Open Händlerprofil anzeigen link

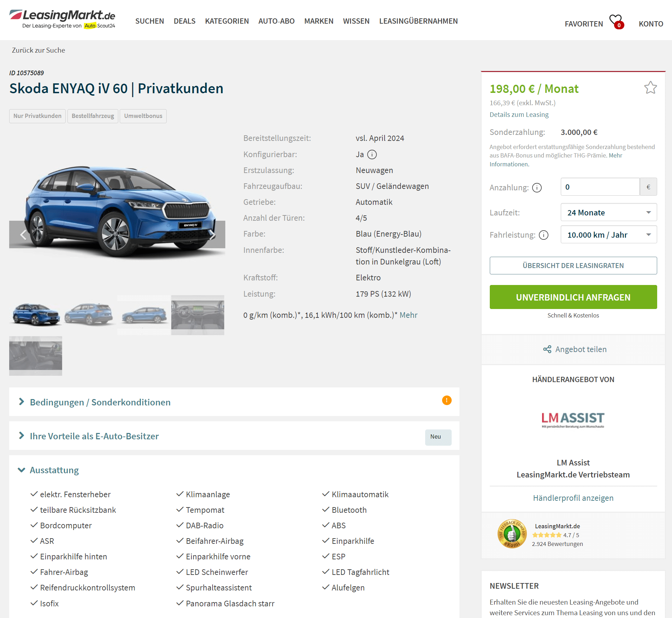573,498
